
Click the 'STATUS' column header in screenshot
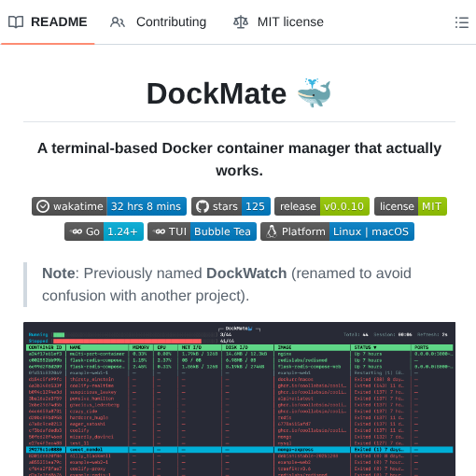click(365, 347)
